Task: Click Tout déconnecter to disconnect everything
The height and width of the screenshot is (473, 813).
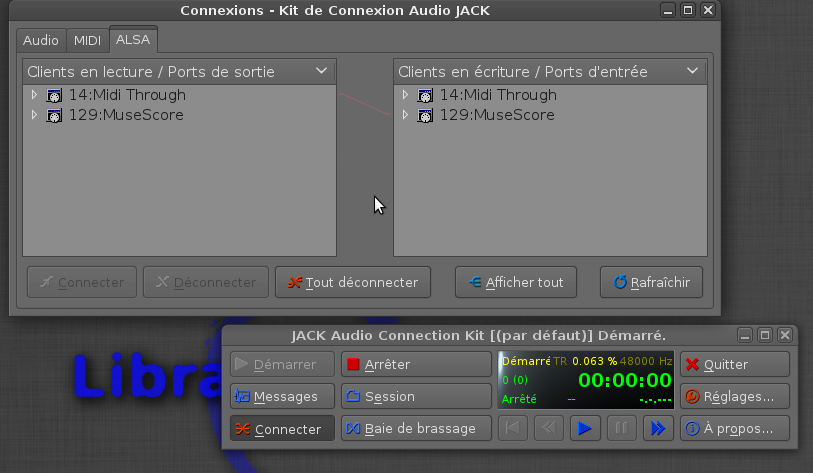Action: [x=353, y=282]
